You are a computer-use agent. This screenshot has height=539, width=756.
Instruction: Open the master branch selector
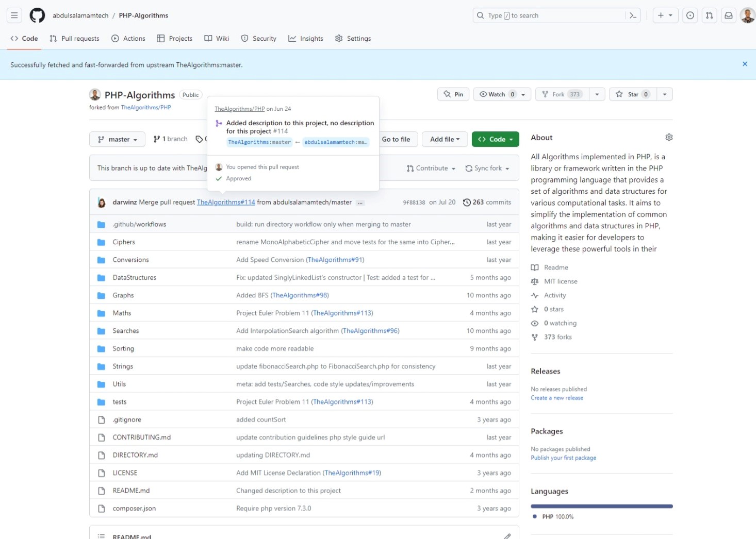pos(117,139)
